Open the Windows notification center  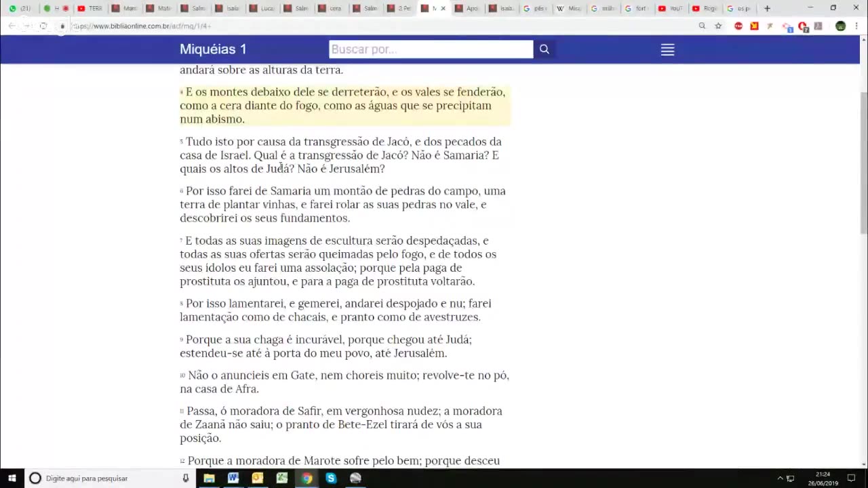[851, 478]
